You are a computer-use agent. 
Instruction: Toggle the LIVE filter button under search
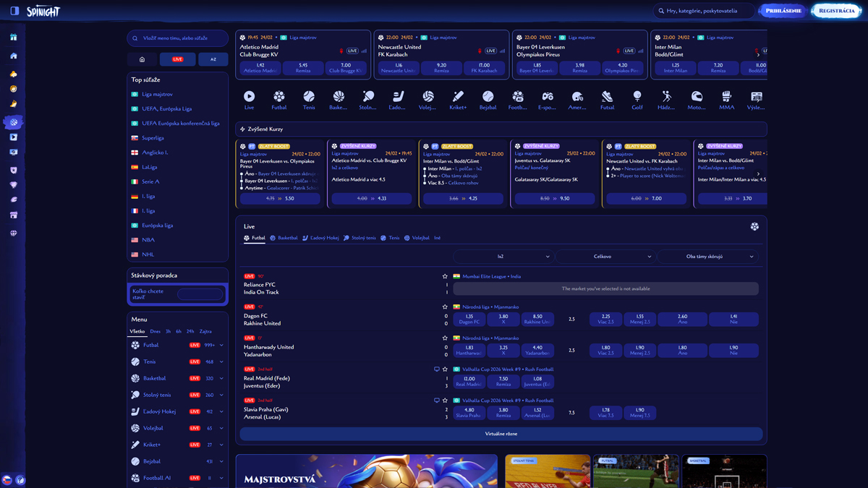(x=177, y=59)
